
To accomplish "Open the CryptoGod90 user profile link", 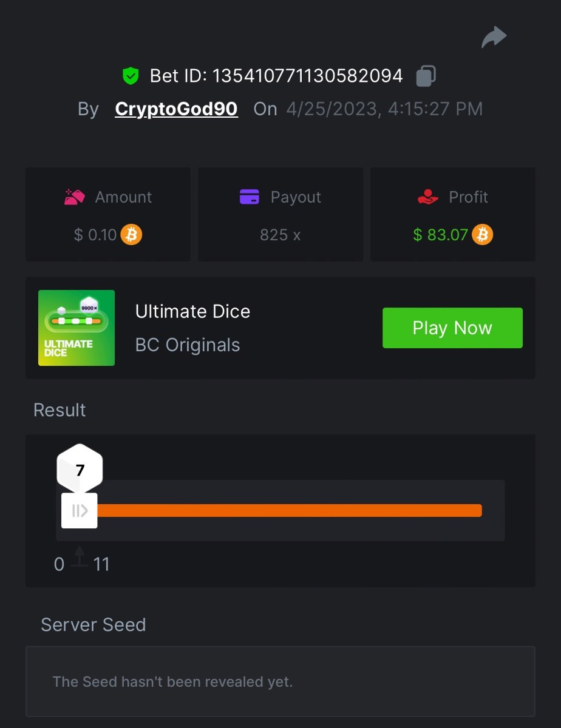I will pos(176,109).
